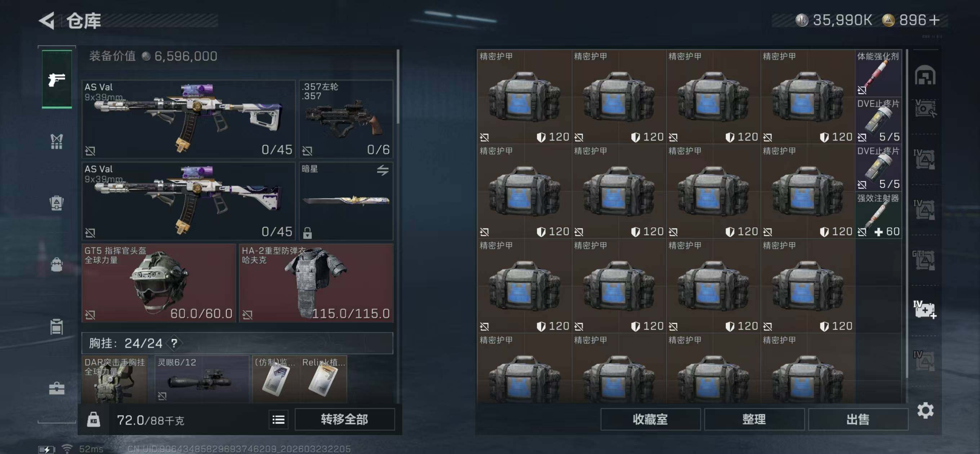
Task: Click the 整理 organize button
Action: coord(754,419)
